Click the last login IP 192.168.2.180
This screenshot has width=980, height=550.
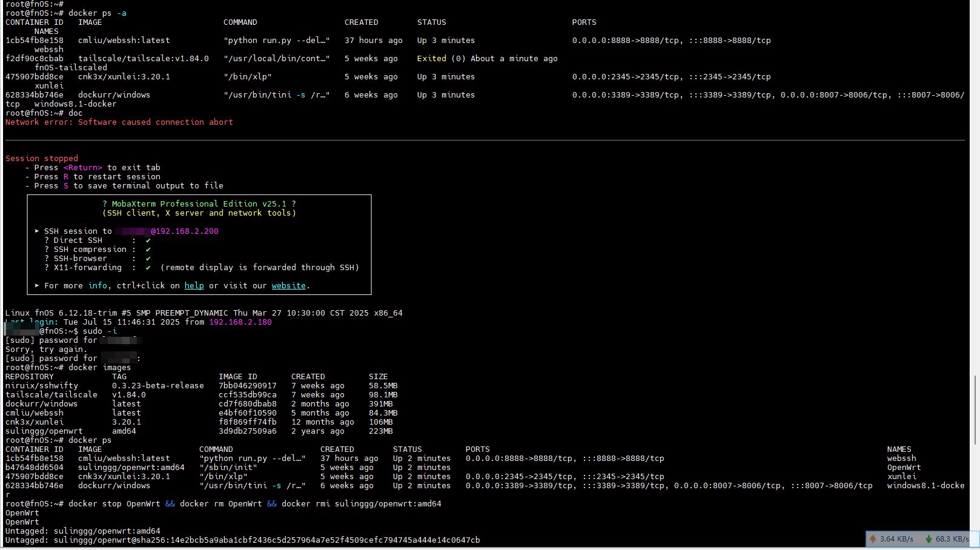(x=240, y=322)
